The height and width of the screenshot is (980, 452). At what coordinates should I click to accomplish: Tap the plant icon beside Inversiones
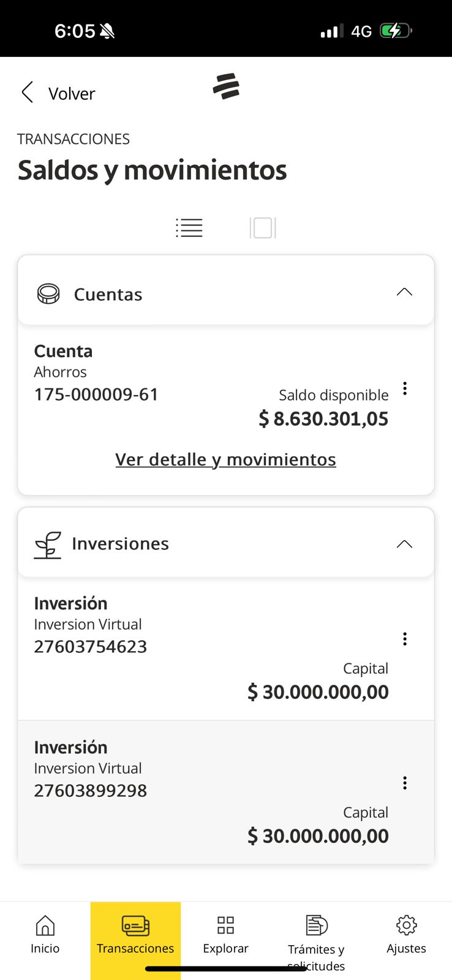(x=48, y=545)
